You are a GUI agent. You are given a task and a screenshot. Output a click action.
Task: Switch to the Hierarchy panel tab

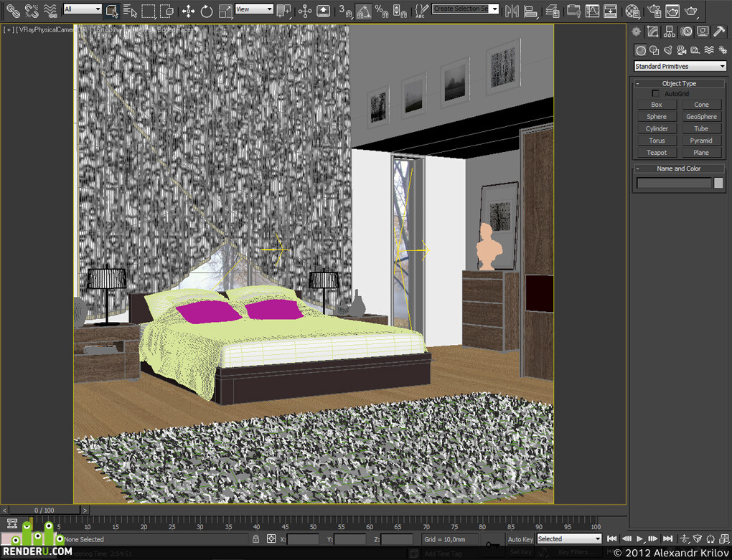coord(670,32)
